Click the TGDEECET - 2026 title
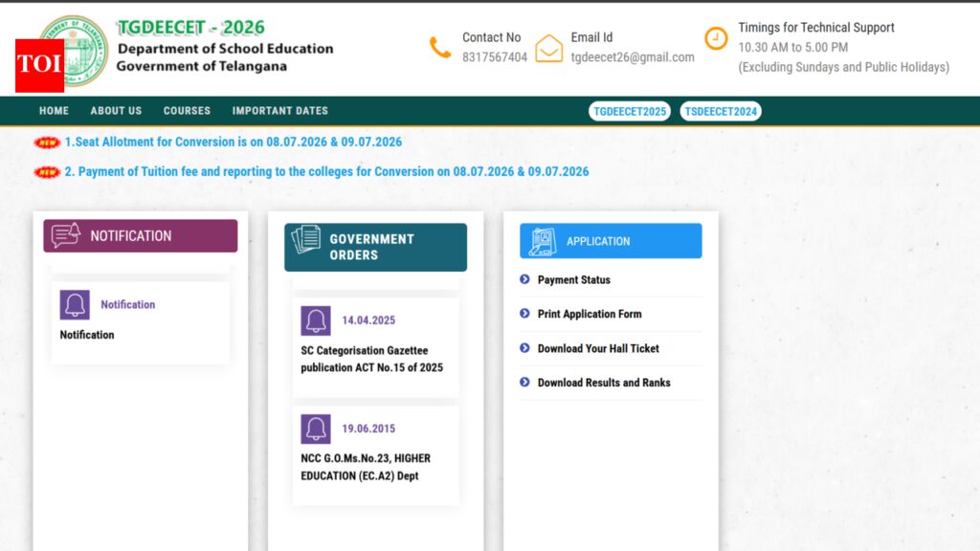This screenshot has width=980, height=551. pos(191,28)
